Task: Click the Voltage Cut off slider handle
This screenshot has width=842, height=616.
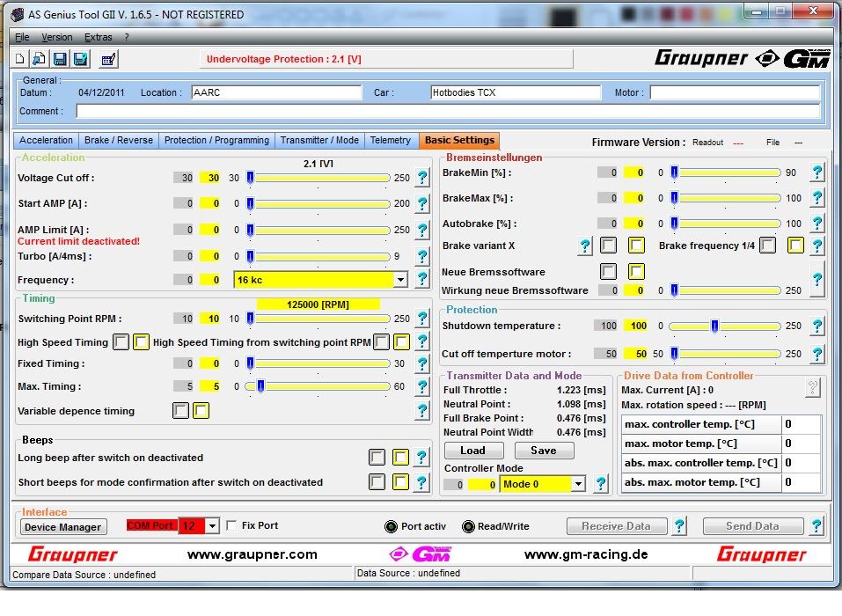Action: [250, 177]
